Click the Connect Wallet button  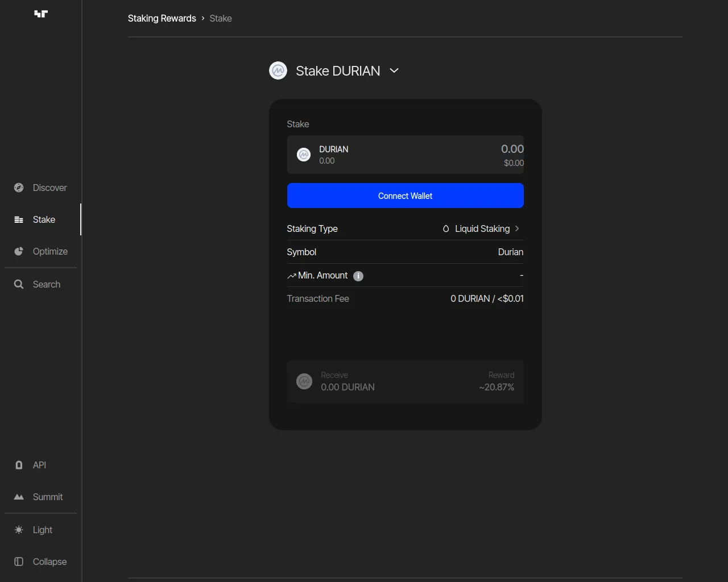pos(406,196)
